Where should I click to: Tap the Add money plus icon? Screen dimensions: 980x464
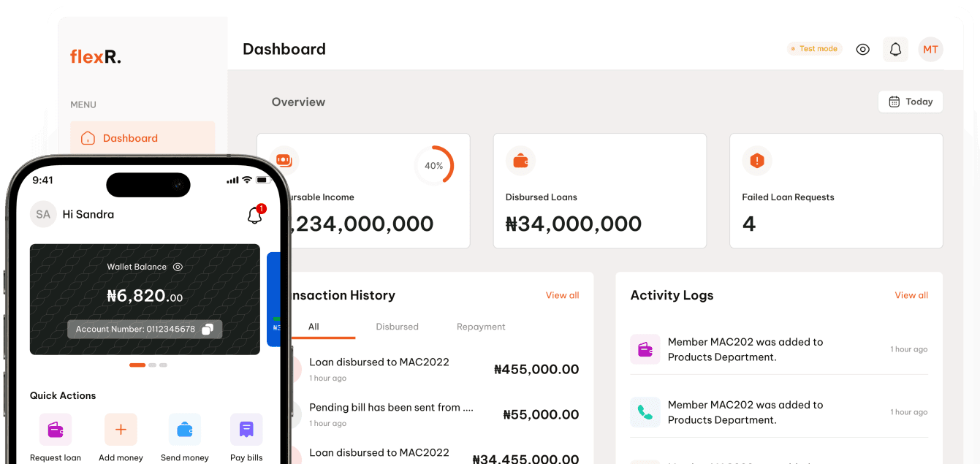[121, 430]
